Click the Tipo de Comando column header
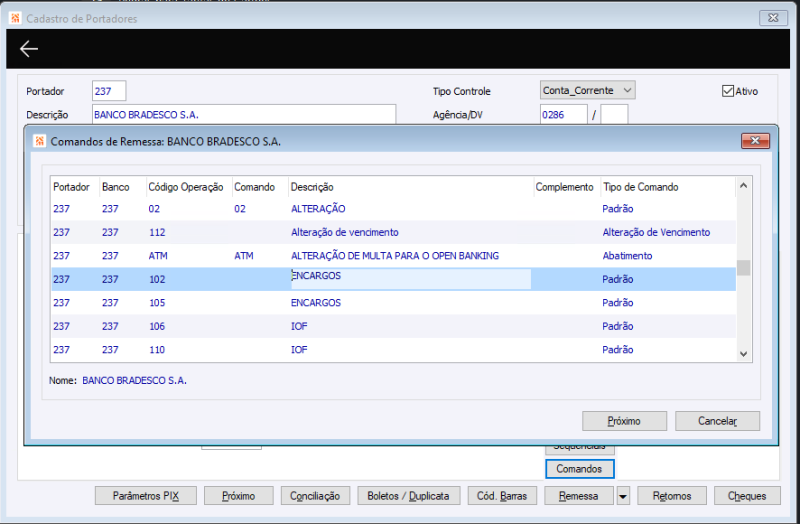This screenshot has width=800, height=524. (640, 187)
